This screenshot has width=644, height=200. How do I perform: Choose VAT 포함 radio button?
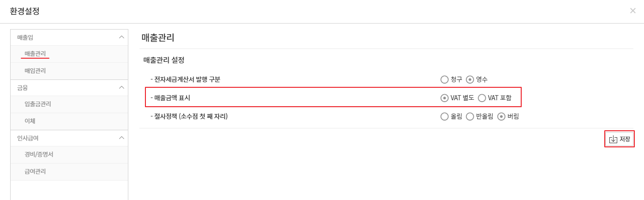482,97
